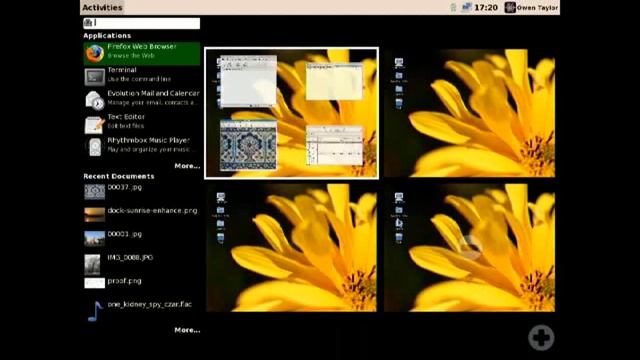Open Evolution Mail and Calendar icon
640x360 pixels.
(x=95, y=100)
